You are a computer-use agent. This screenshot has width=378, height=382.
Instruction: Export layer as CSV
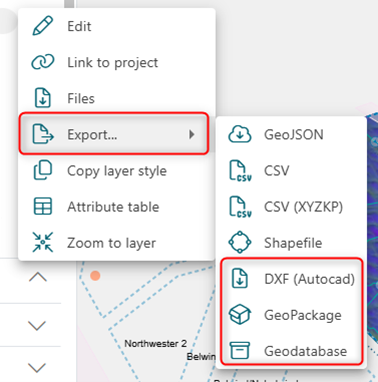tap(291, 171)
